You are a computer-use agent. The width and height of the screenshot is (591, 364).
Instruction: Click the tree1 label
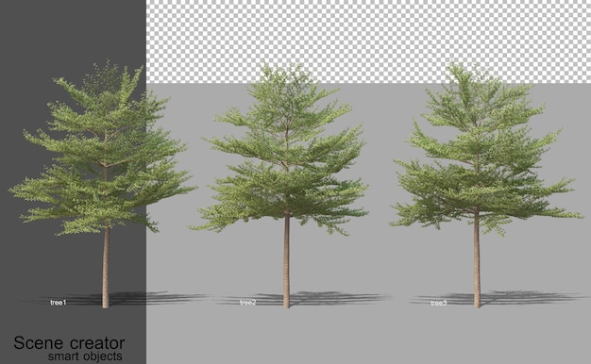[x=58, y=303]
